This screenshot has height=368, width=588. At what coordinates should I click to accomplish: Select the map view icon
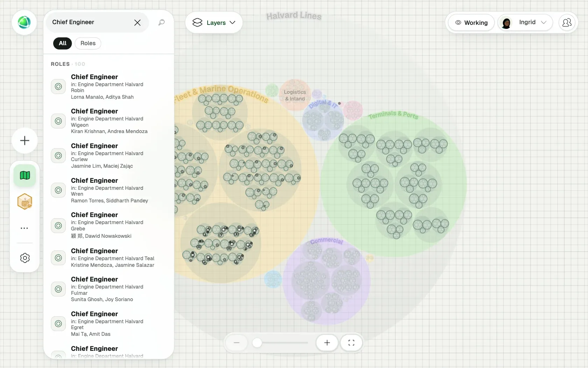[25, 175]
